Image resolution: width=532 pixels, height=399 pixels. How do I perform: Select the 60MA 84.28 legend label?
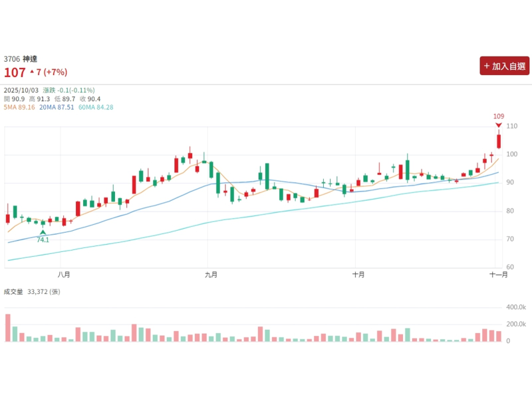point(96,107)
